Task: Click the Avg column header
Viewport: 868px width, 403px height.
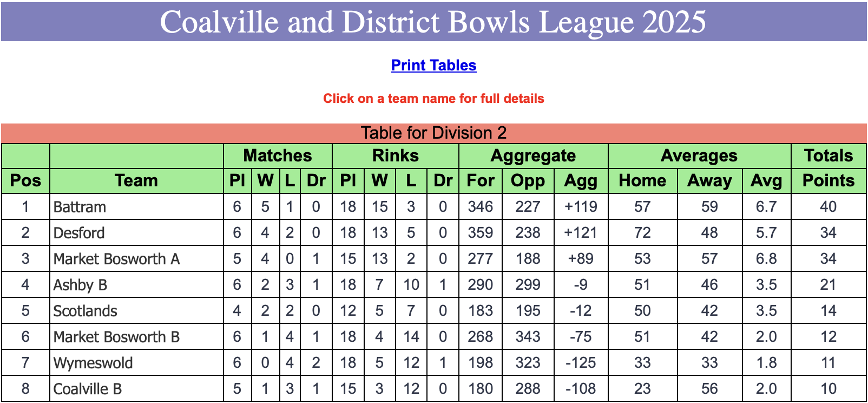Action: click(x=766, y=181)
